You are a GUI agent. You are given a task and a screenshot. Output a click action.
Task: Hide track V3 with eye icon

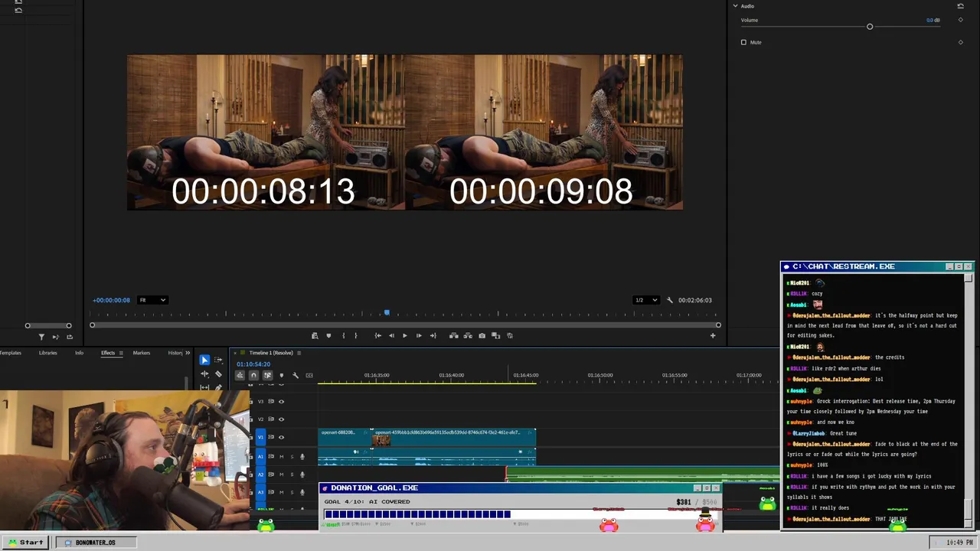point(282,402)
